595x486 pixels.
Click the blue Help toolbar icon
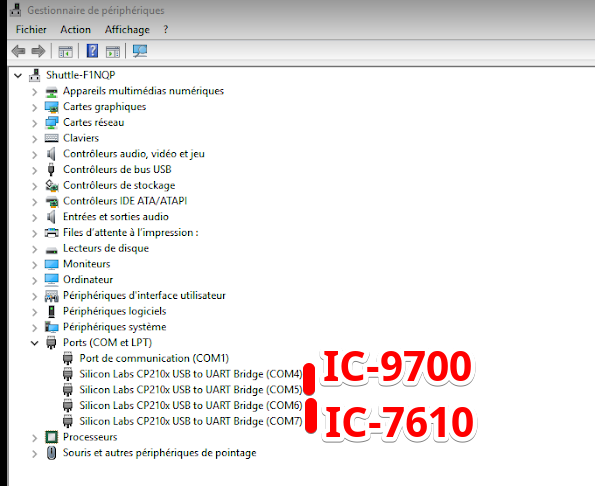(x=92, y=51)
